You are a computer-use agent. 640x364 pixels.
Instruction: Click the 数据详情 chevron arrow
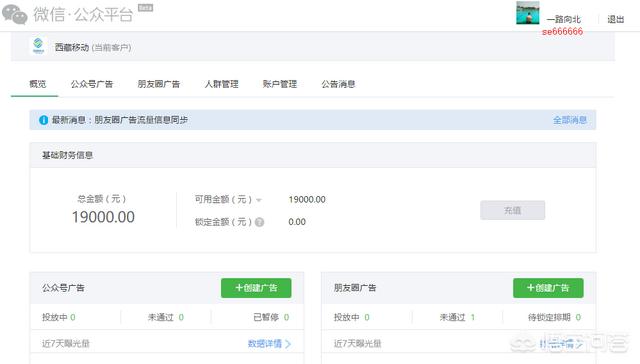[x=288, y=344]
